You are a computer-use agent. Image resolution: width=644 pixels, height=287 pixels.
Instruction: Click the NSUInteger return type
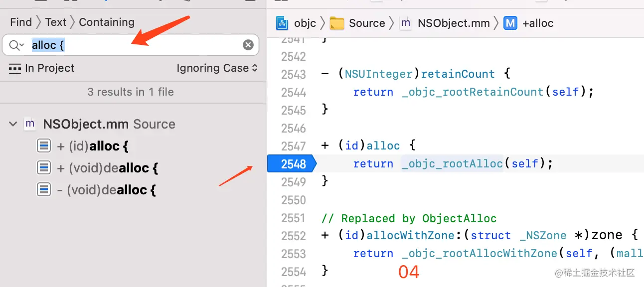(379, 74)
